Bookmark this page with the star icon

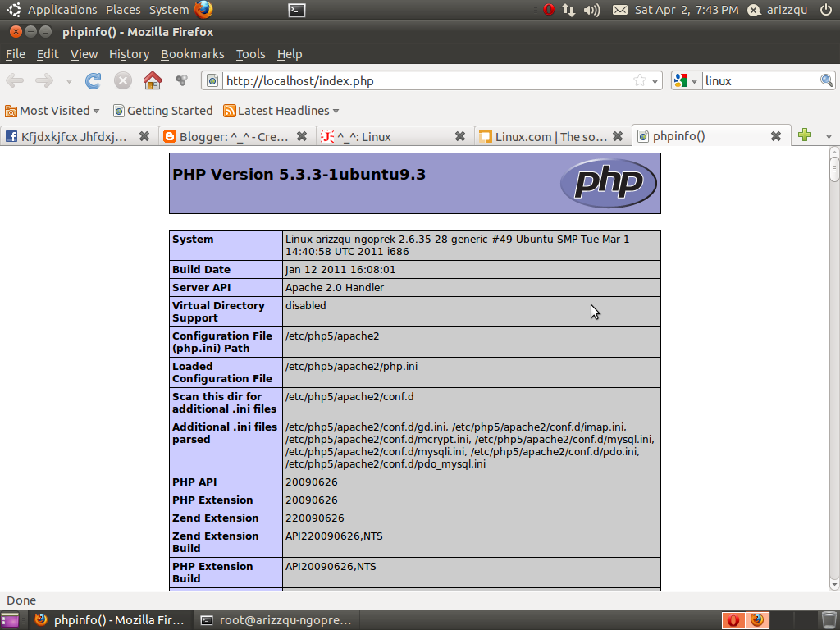click(x=639, y=81)
